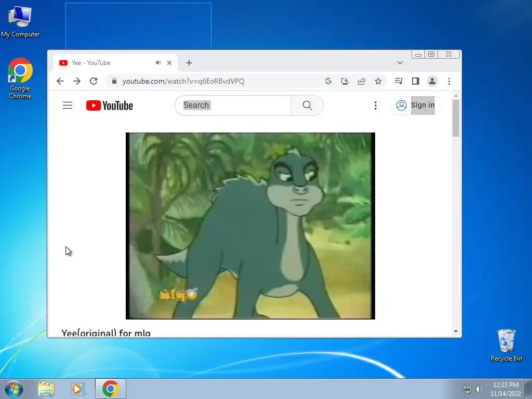Open YouTube settings three-dot menu
The height and width of the screenshot is (399, 532).
[x=375, y=105]
